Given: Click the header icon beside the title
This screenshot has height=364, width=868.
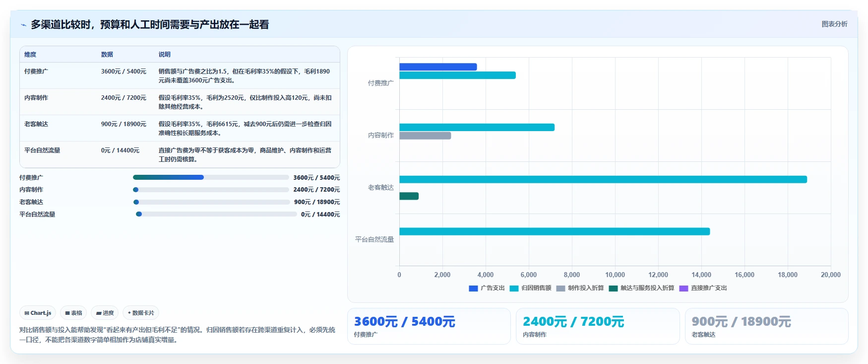Looking at the screenshot, I should click(x=23, y=25).
